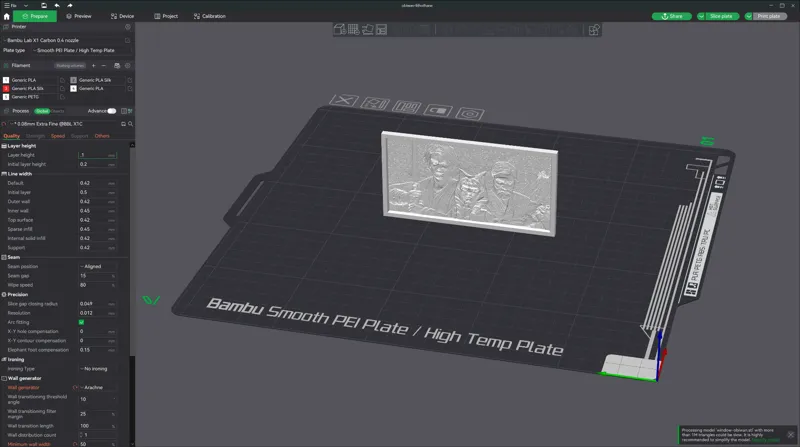Viewport: 800px width, 447px height.
Task: Open the Support settings tab
Action: pyautogui.click(x=79, y=136)
